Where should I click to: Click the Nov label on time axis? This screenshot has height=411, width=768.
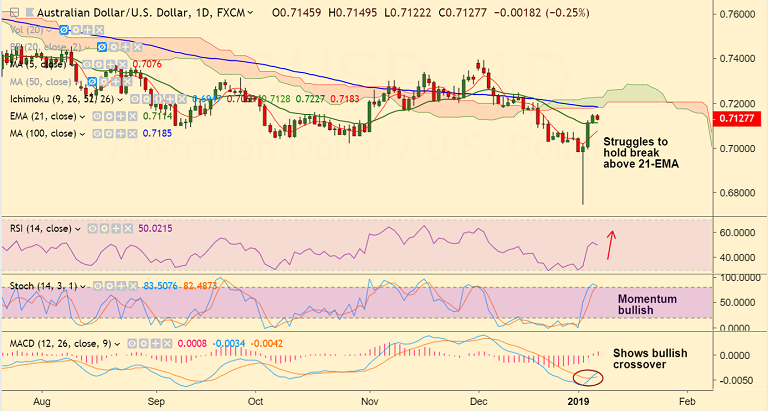click(x=370, y=401)
